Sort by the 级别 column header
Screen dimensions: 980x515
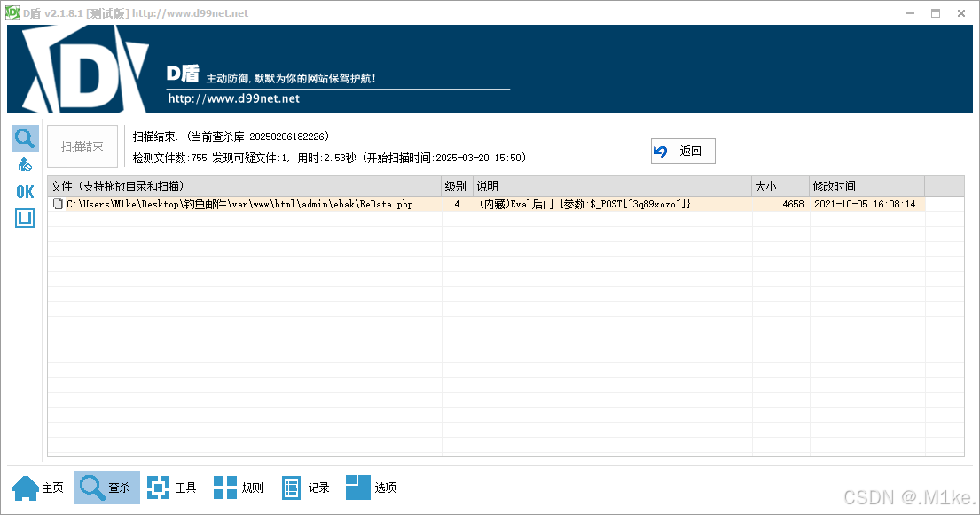[457, 186]
